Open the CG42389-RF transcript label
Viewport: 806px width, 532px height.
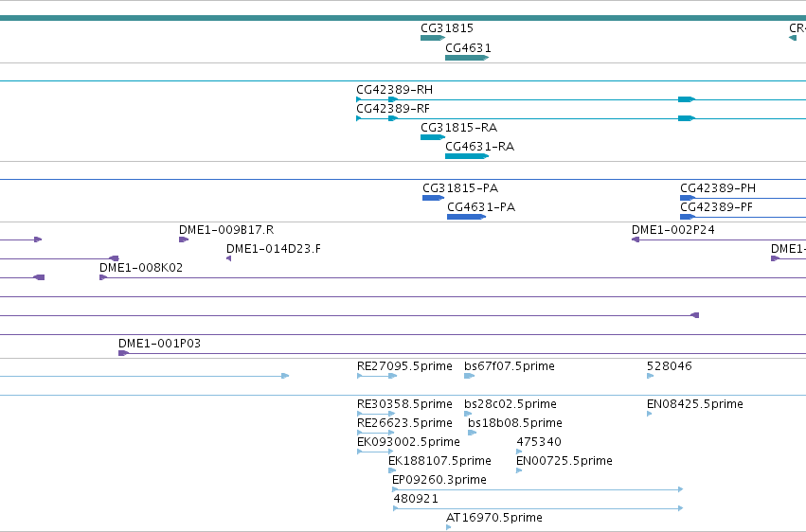[393, 108]
